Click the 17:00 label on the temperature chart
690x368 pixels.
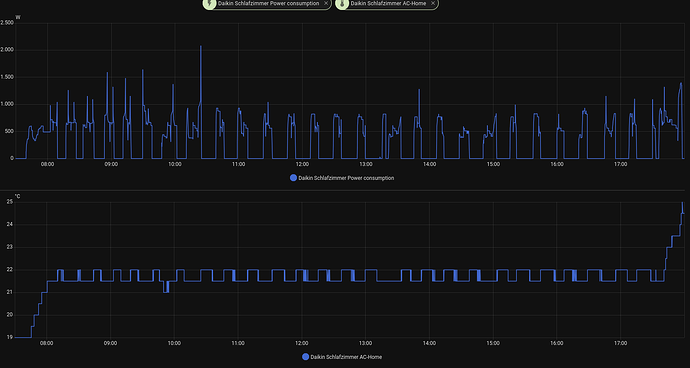(x=620, y=343)
